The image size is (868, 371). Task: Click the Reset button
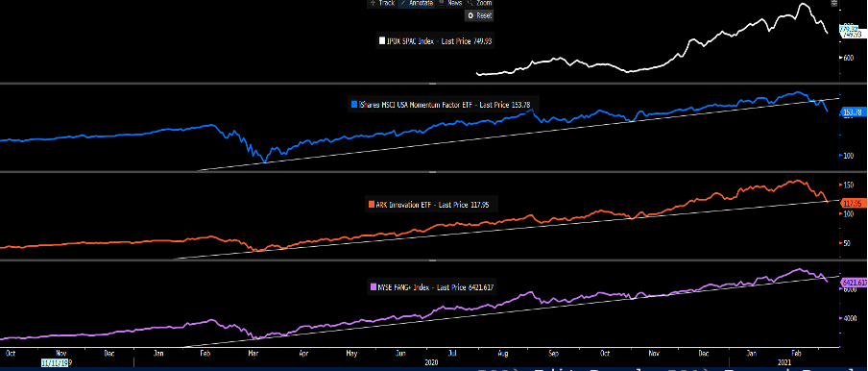click(x=479, y=15)
